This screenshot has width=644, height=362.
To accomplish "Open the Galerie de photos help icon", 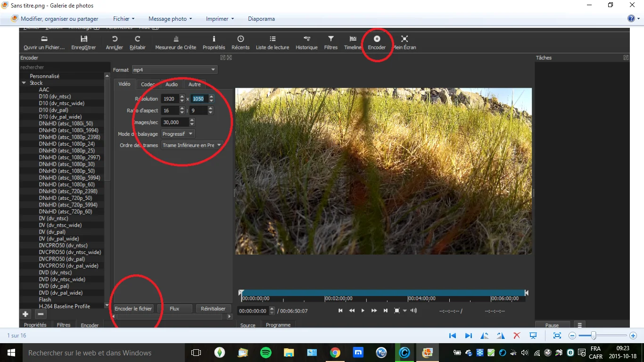I will pyautogui.click(x=631, y=18).
